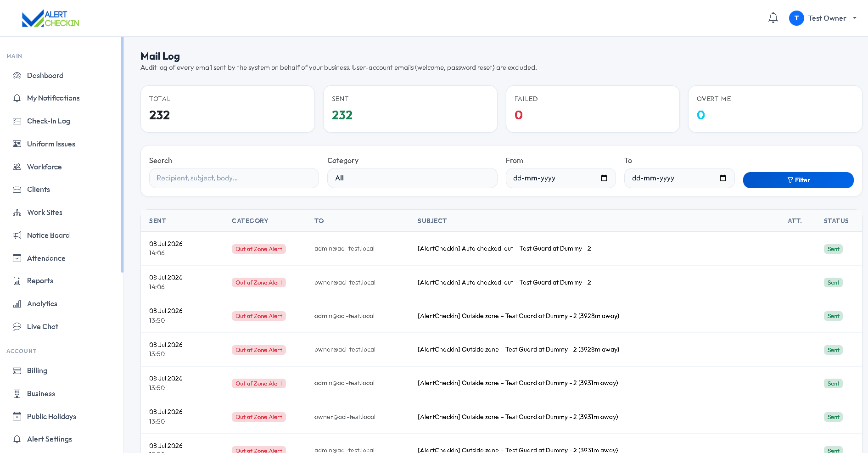Click the Reports link text

point(40,281)
